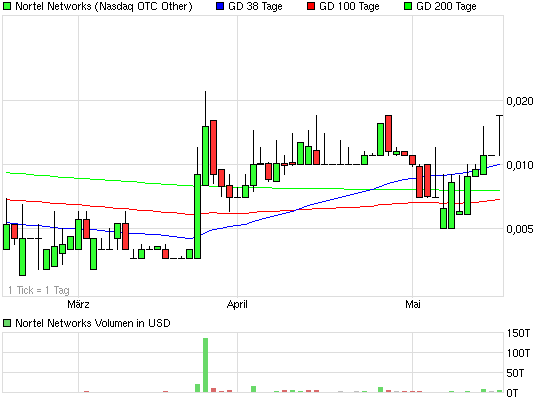Click the green Nortel Networks legend swatch
Viewport: 545px width, 401px height.
click(x=7, y=6)
